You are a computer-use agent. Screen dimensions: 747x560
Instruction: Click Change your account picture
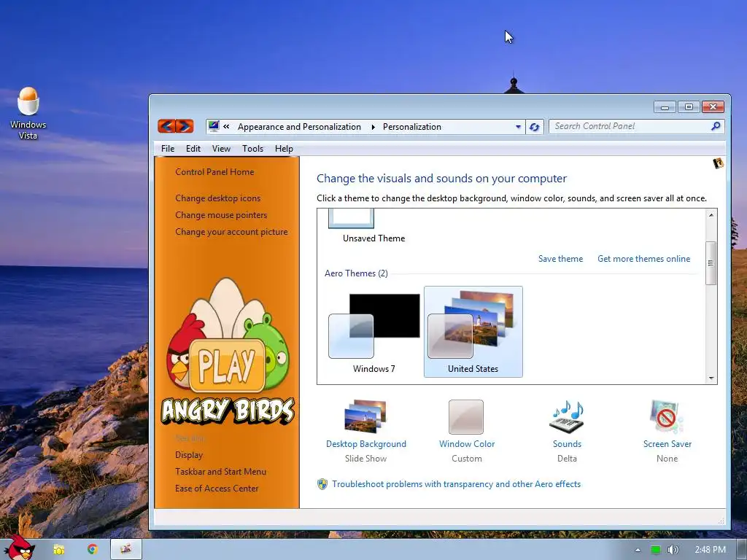(x=231, y=232)
